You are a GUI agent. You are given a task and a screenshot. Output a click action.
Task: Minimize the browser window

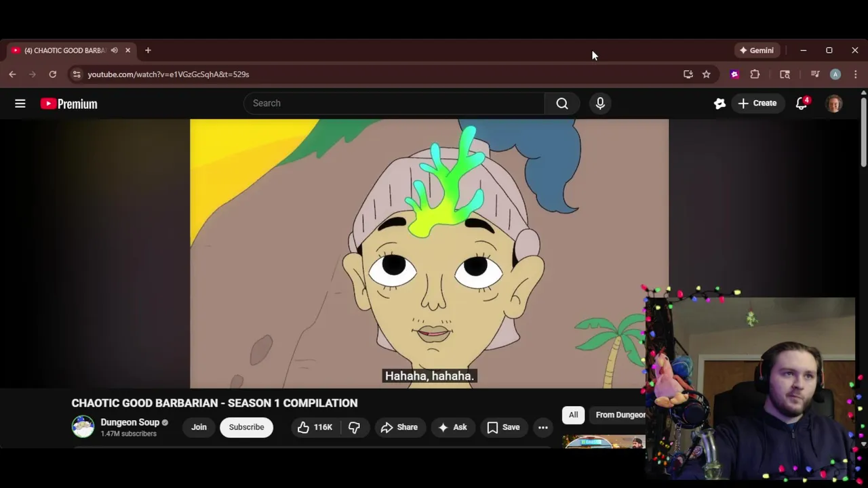pos(803,50)
